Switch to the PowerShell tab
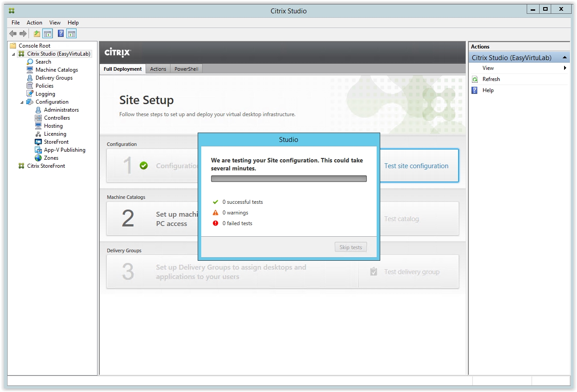Image resolution: width=577 pixels, height=392 pixels. click(x=186, y=69)
